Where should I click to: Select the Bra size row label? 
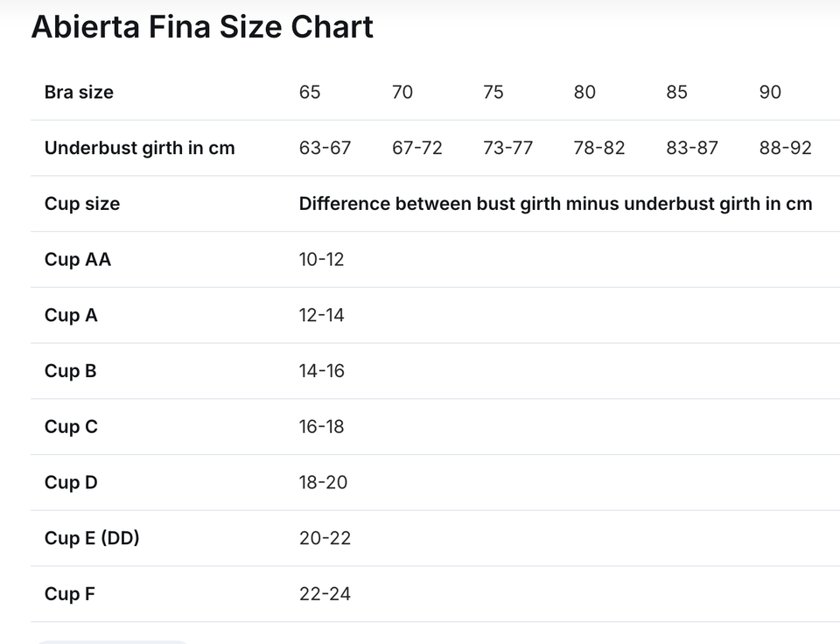pyautogui.click(x=79, y=92)
